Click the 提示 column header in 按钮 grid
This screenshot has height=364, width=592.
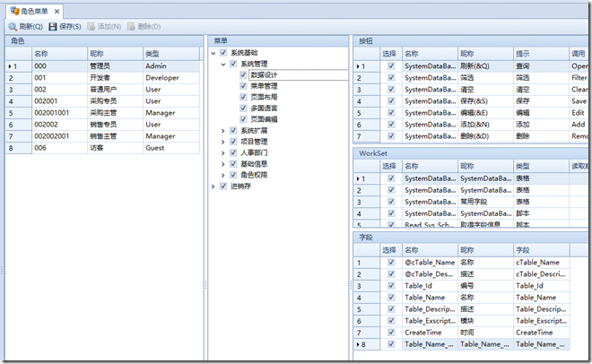click(x=541, y=54)
